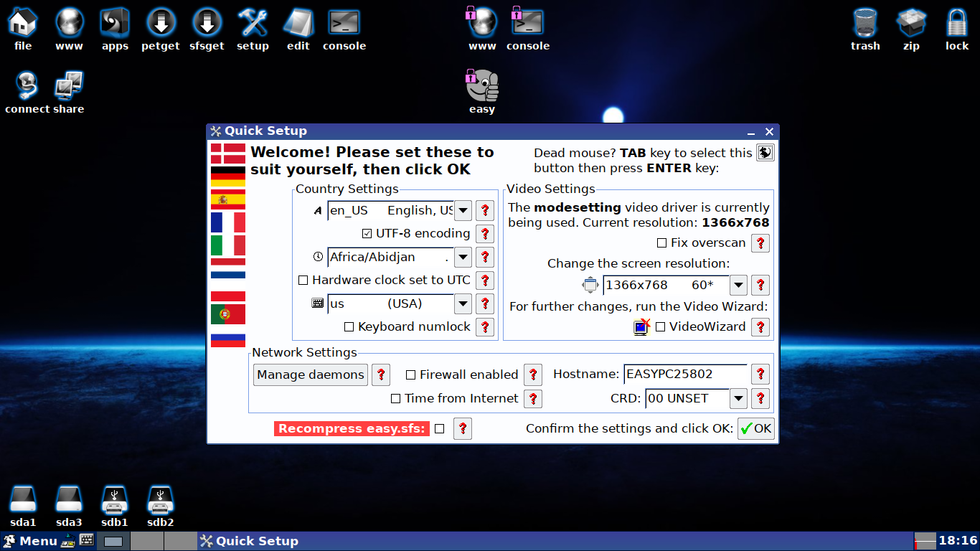Expand the CRD 00 UNSET dropdown
Viewport: 980px width, 551px height.
tap(738, 398)
